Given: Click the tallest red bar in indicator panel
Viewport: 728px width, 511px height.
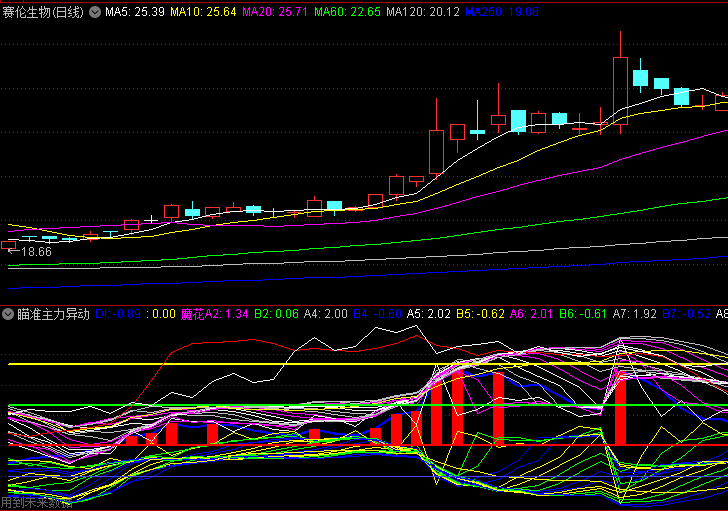Looking at the screenshot, I should point(458,406).
